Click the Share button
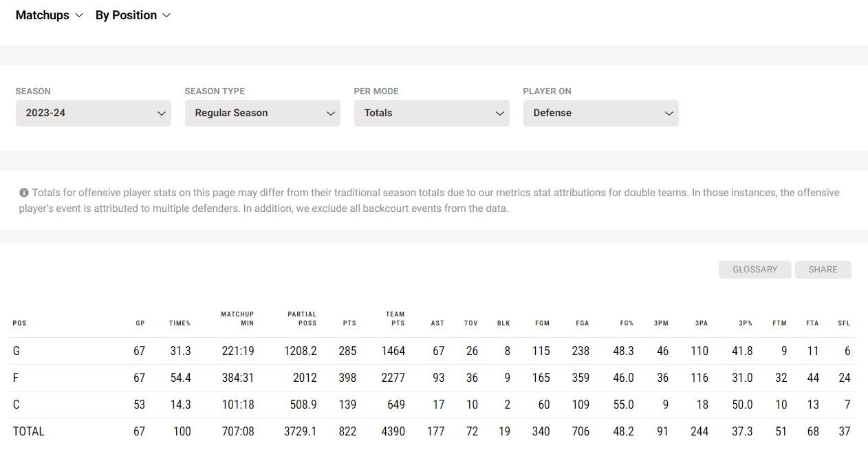This screenshot has height=452, width=868. tap(823, 270)
